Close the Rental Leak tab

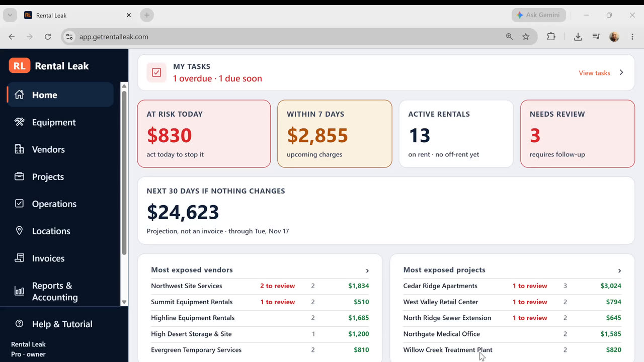129,15
